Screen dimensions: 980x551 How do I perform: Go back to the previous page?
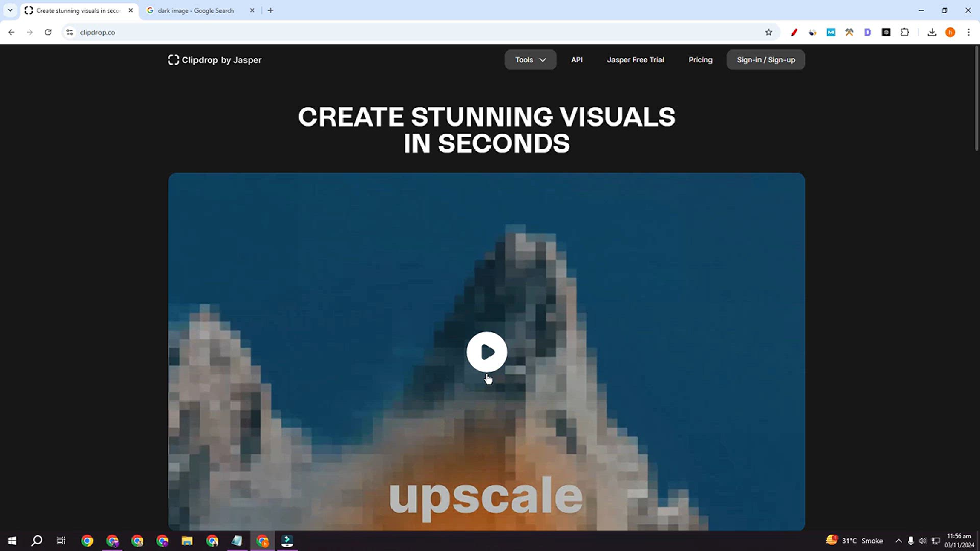pos(11,32)
